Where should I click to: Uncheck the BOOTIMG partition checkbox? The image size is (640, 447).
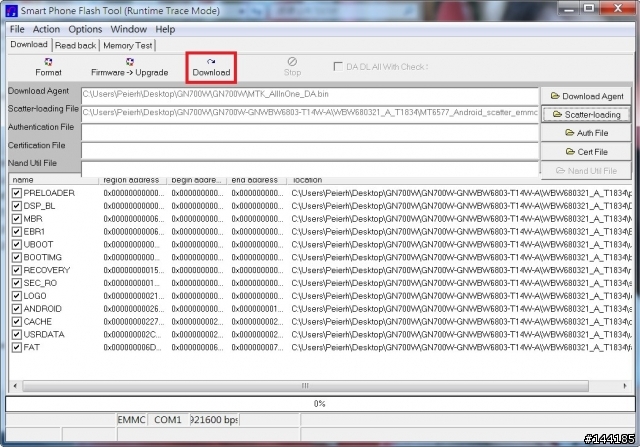coord(16,258)
